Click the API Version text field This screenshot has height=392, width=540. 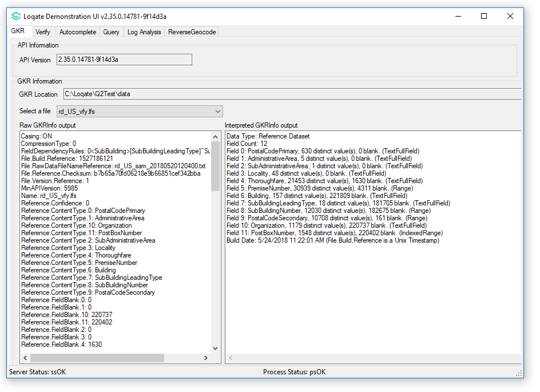point(124,60)
